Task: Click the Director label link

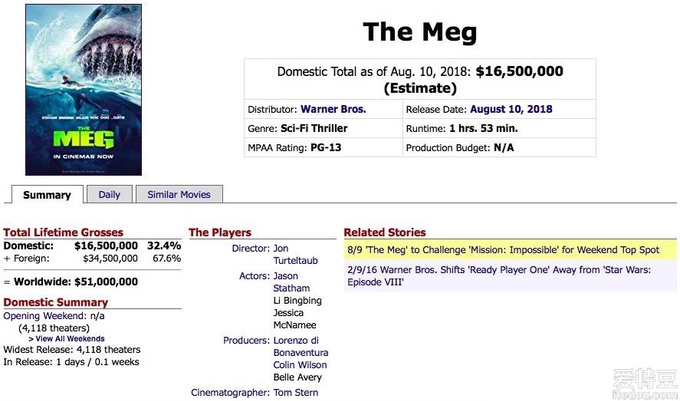Action: coord(251,248)
